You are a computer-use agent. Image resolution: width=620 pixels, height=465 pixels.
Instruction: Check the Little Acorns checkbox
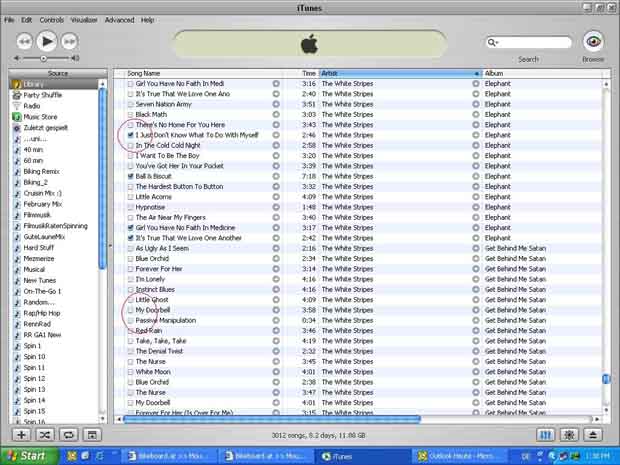[130, 197]
